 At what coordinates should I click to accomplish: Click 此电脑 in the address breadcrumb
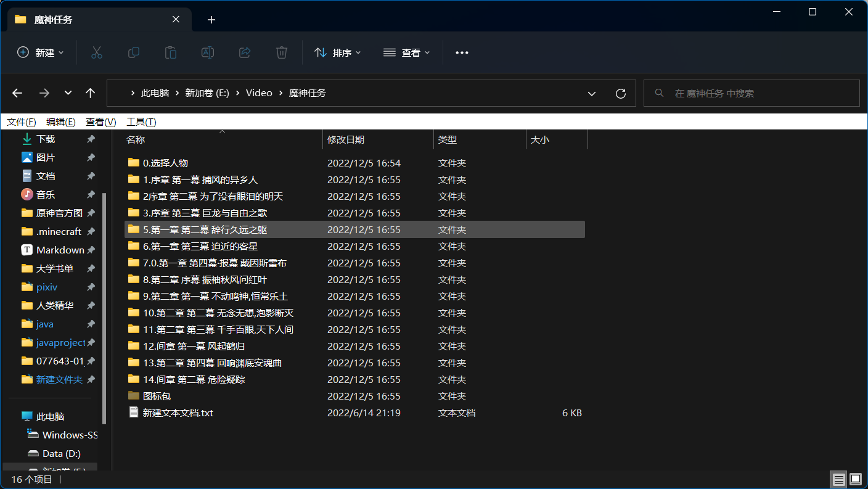[x=155, y=93]
